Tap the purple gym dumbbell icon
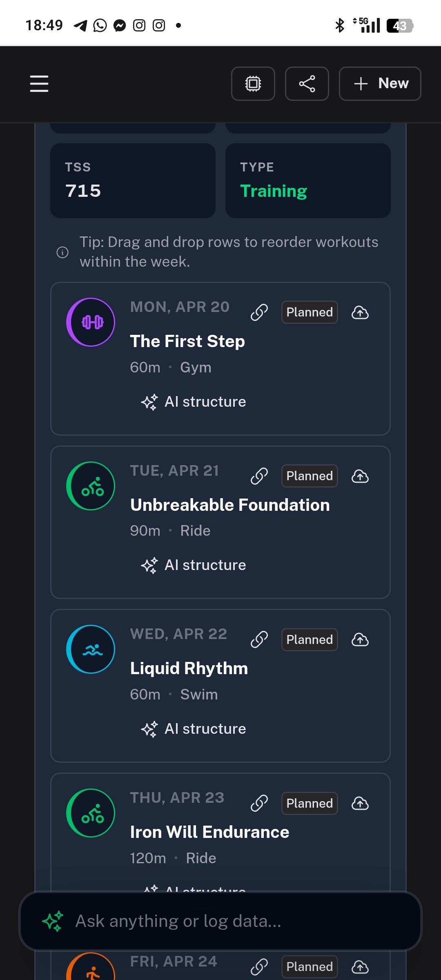 (x=91, y=322)
